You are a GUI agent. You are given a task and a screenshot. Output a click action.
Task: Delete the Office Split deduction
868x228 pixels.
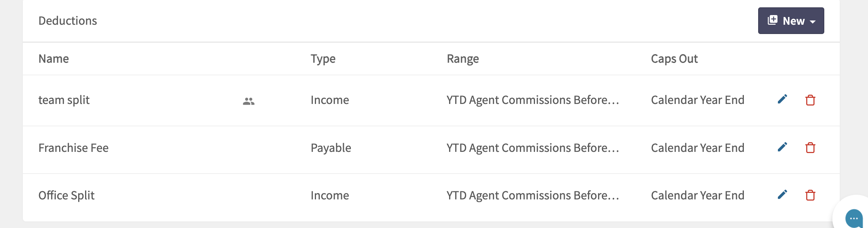pos(810,195)
